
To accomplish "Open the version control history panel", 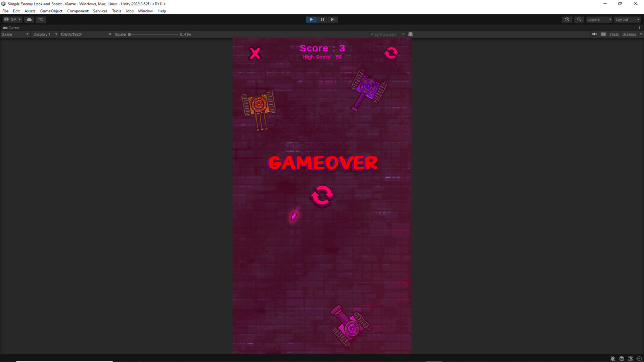I will [567, 19].
